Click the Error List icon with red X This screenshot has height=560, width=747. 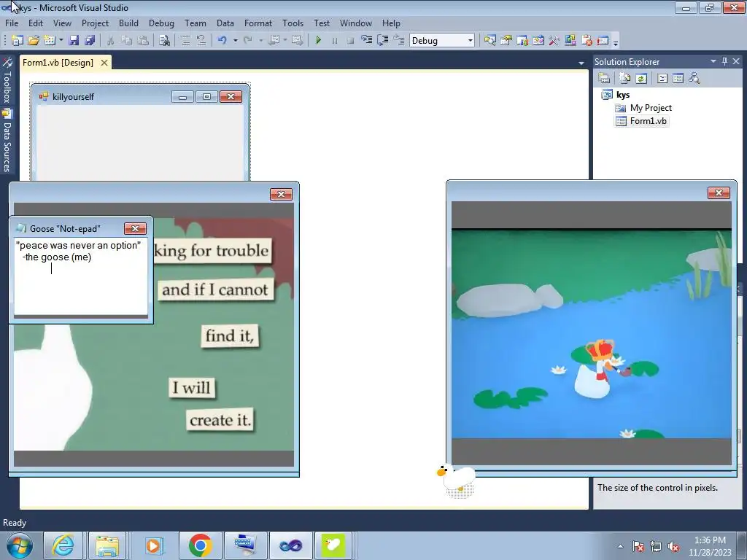tap(587, 41)
